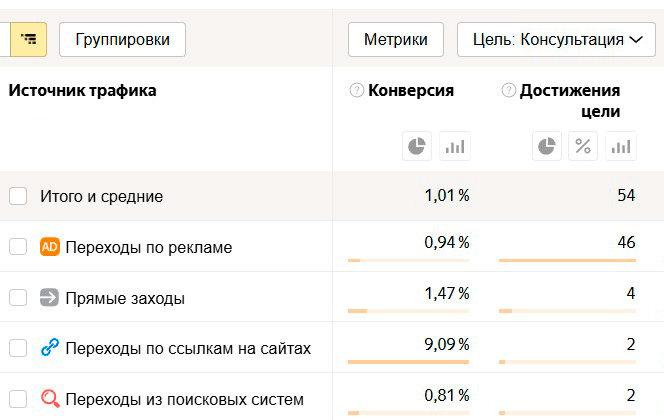Screen dimensions: 664x420
Task: Click Прямые заходы traffic source
Action: click(x=124, y=298)
